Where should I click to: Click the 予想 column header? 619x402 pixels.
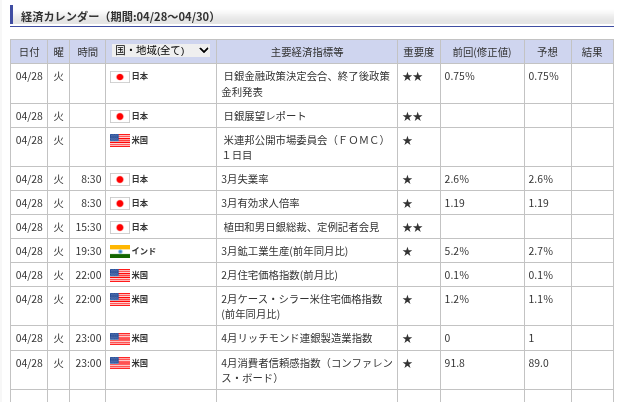click(547, 51)
